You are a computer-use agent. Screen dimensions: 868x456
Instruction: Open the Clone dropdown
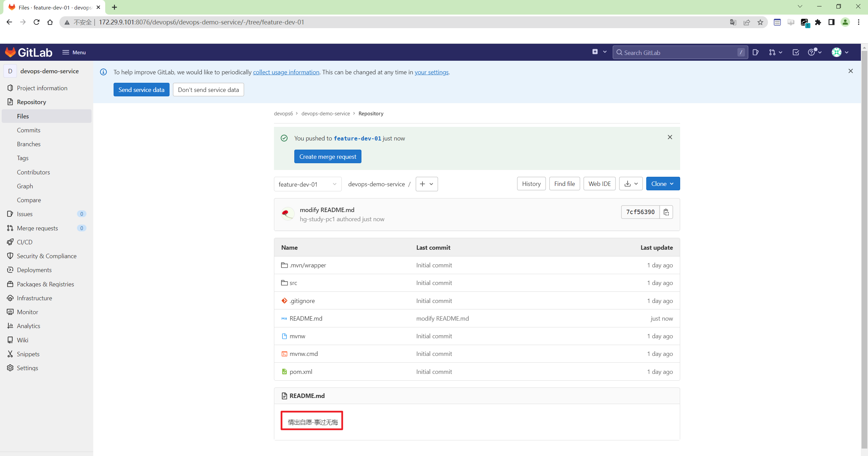(663, 184)
